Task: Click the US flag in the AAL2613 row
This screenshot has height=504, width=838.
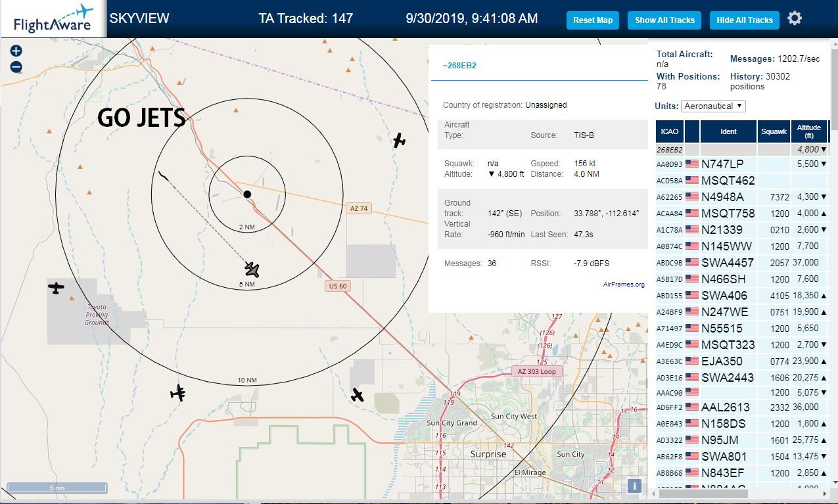Action: [x=691, y=407]
